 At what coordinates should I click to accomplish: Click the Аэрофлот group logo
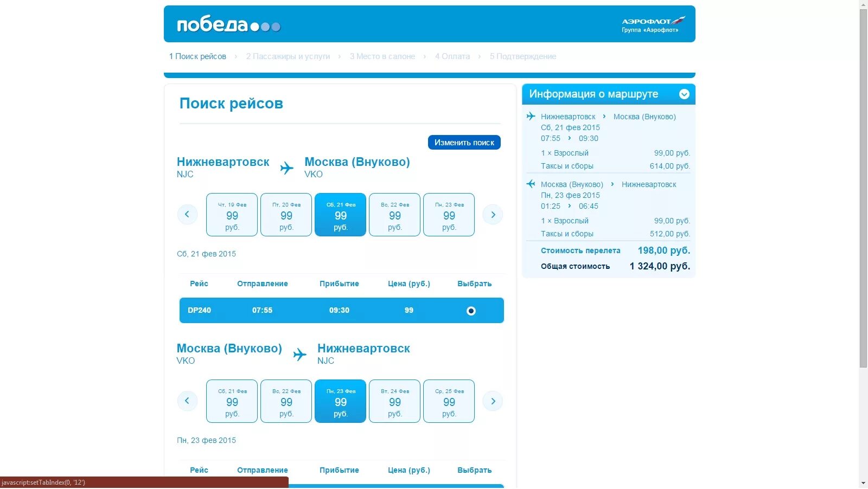click(x=653, y=24)
